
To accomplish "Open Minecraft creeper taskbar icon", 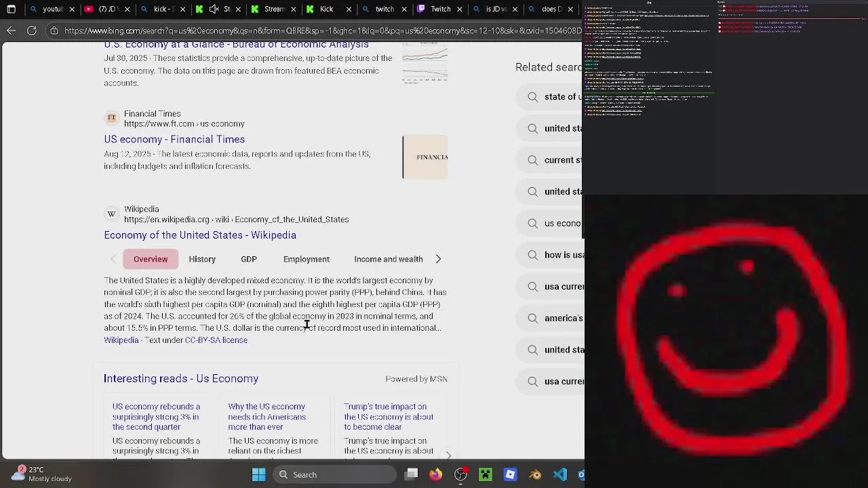I will (x=486, y=474).
